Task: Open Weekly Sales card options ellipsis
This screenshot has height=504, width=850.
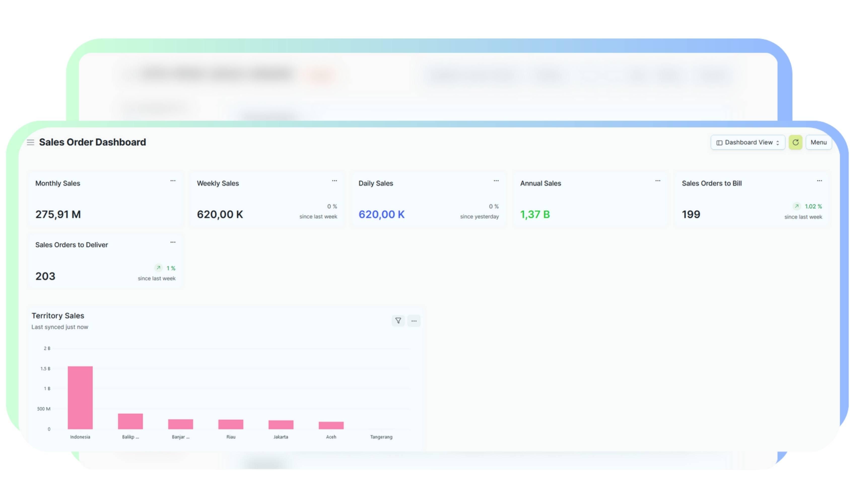Action: (334, 181)
